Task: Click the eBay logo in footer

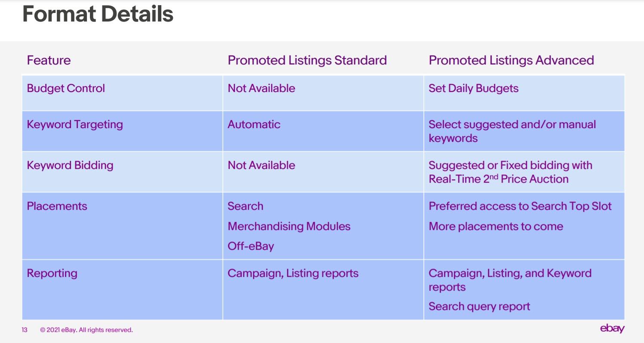Action: coord(612,329)
